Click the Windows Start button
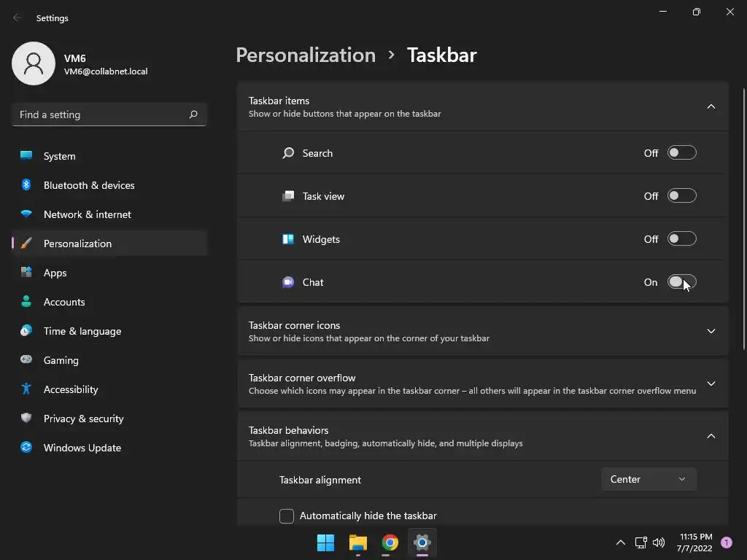The width and height of the screenshot is (747, 560). pyautogui.click(x=325, y=542)
